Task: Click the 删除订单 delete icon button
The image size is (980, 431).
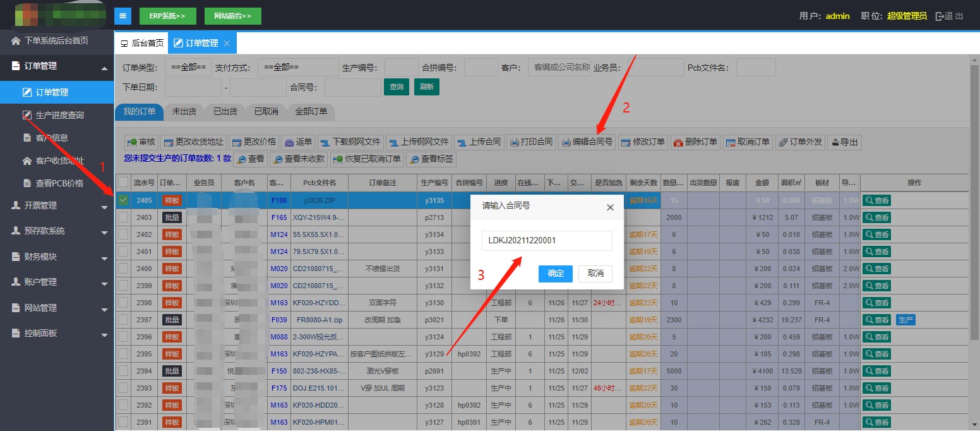Action: coord(695,142)
